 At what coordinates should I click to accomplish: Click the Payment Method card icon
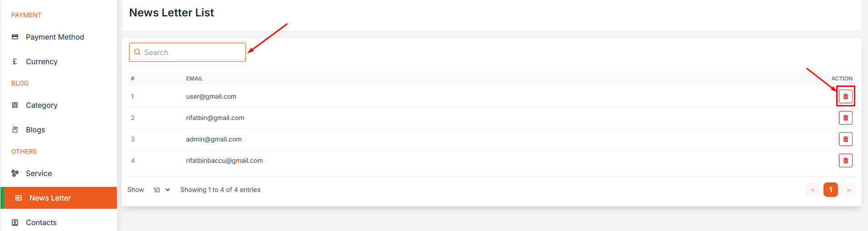coord(15,37)
